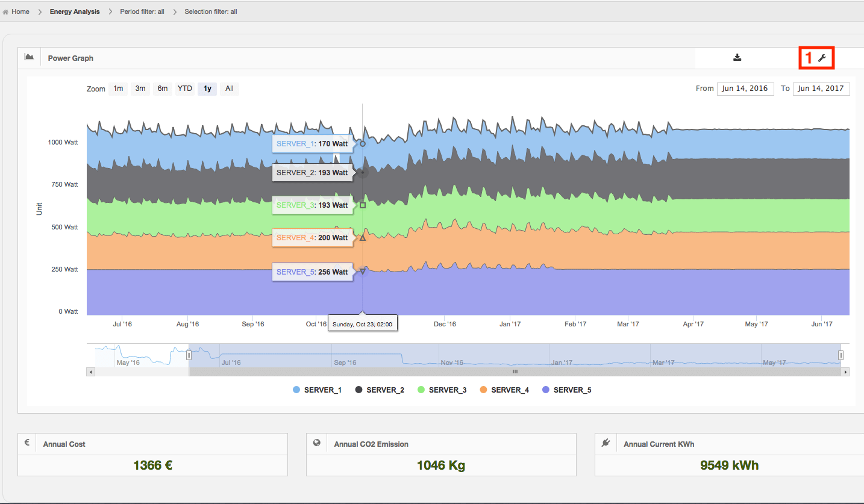Set zoom to 1m

tap(118, 89)
